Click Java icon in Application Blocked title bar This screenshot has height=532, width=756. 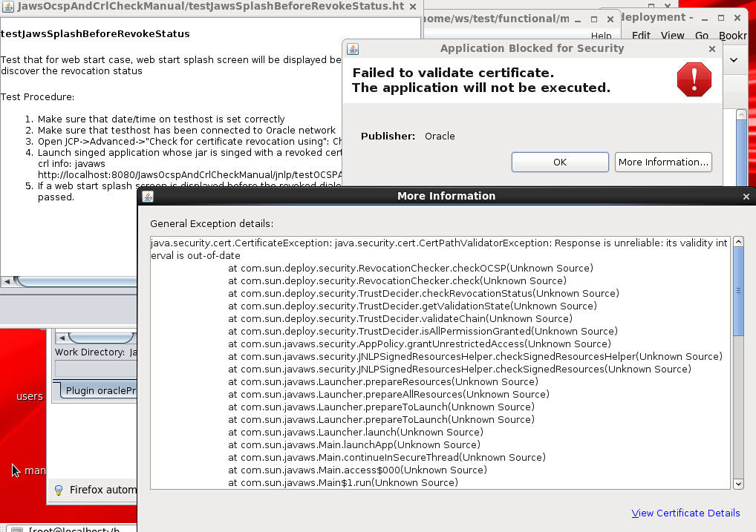(x=353, y=49)
